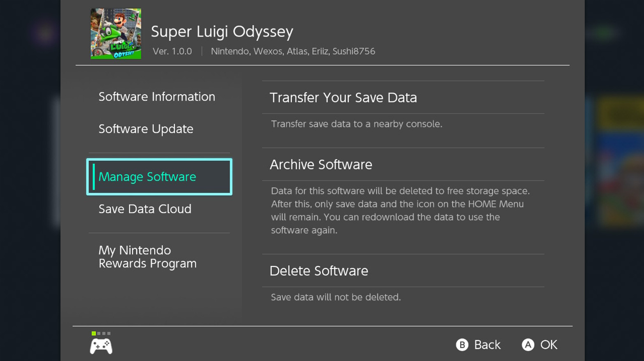This screenshot has width=644, height=361.
Task: Click the publisher names Nintendo, Wexos, Atlas
Action: (x=293, y=51)
